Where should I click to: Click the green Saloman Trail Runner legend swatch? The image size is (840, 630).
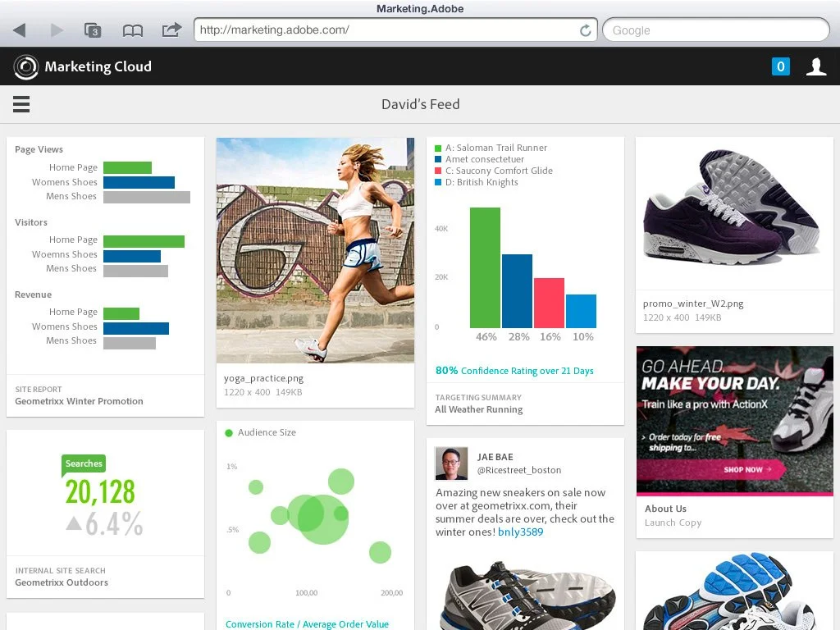438,148
